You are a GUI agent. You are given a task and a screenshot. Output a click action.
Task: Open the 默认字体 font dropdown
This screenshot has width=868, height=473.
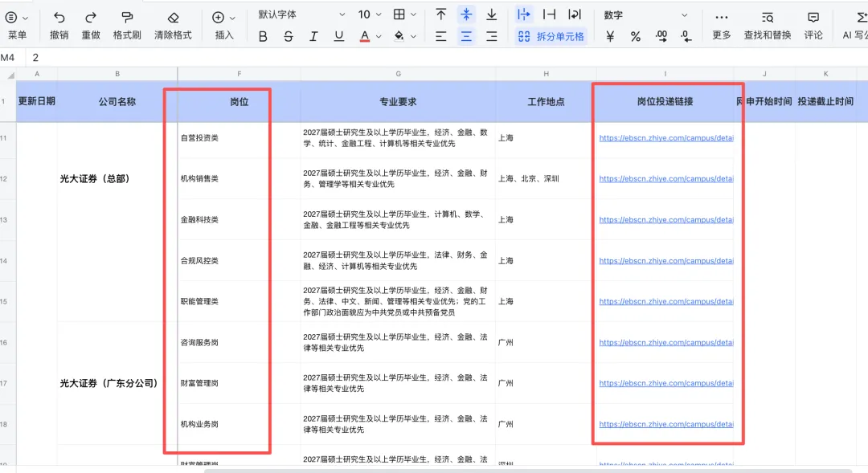301,14
